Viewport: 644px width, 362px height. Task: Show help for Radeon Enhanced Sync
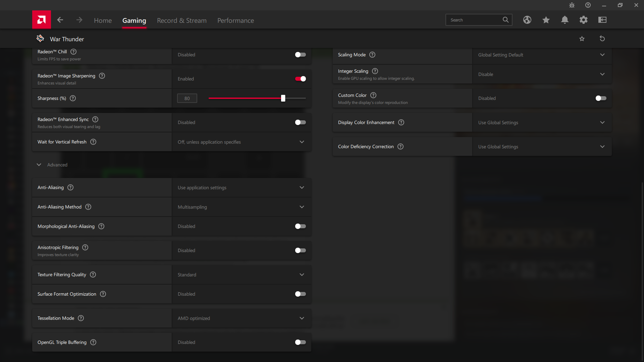click(x=95, y=119)
